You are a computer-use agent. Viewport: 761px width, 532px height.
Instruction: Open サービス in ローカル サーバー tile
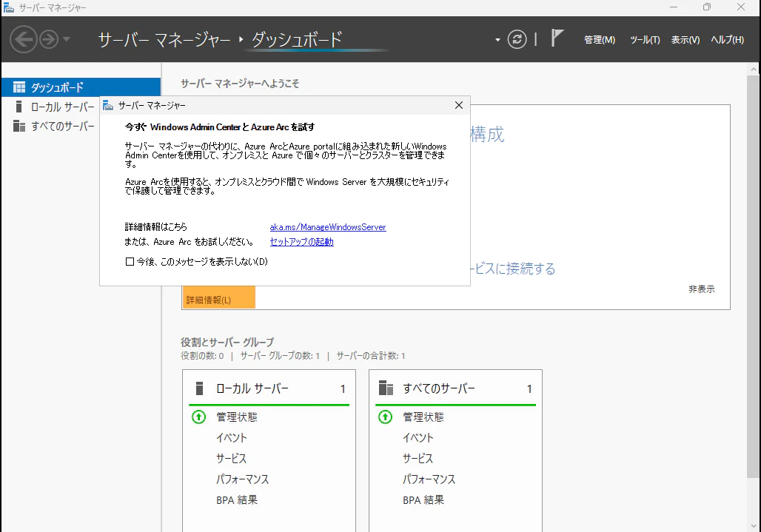[x=232, y=459]
